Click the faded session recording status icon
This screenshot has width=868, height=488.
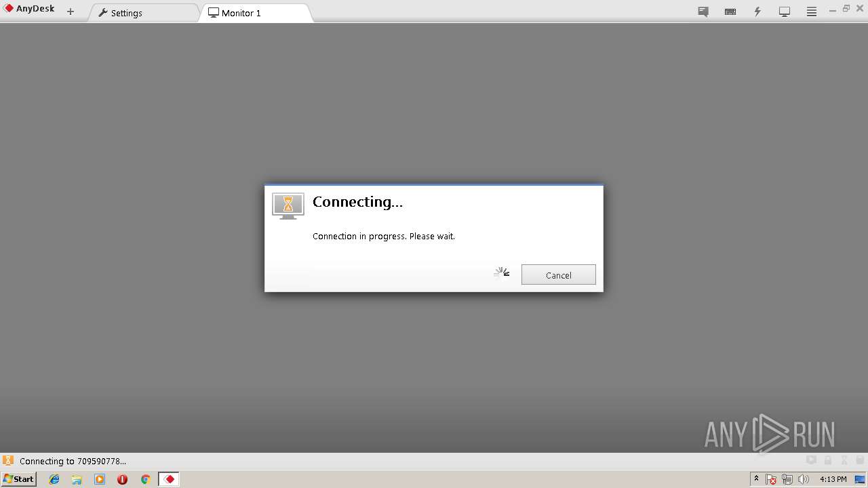[x=811, y=460]
